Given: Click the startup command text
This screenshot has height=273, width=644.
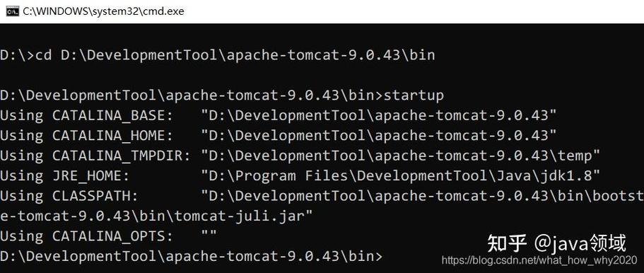Looking at the screenshot, I should click(x=414, y=95).
